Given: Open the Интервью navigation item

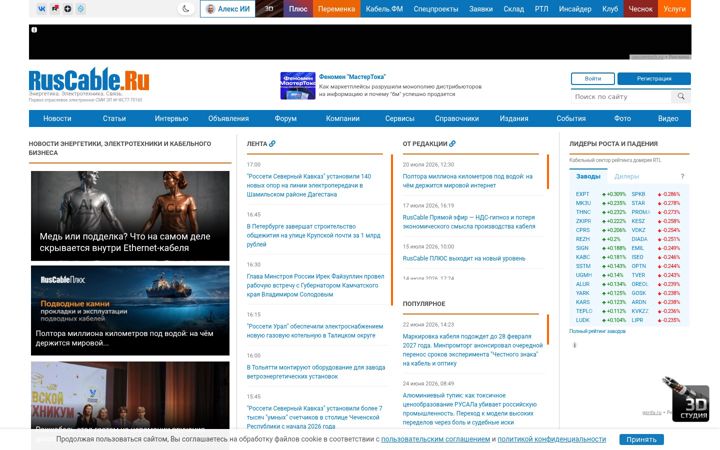Looking at the screenshot, I should (x=171, y=118).
